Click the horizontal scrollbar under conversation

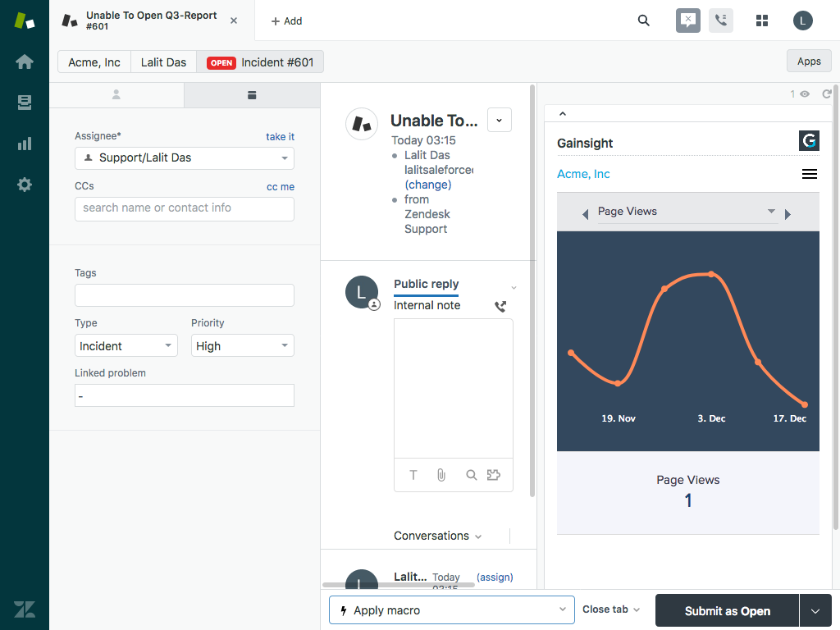point(399,585)
